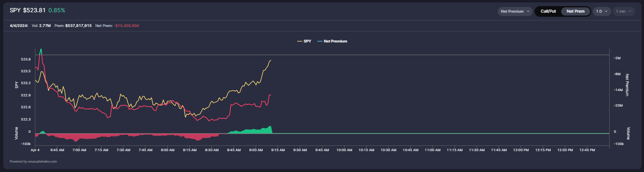Screen dimensions: 644x172
Task: Click the 12:45 PM x-axis label
Action: coord(587,150)
